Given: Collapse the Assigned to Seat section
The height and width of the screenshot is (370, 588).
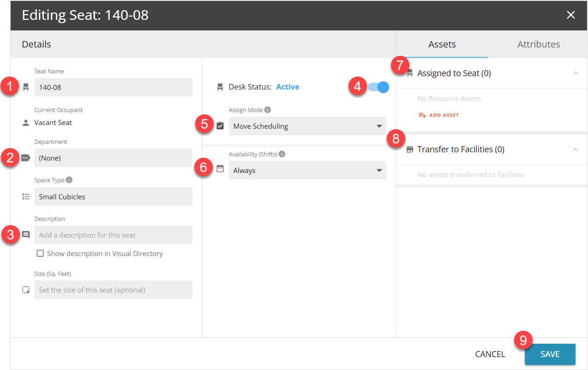Looking at the screenshot, I should point(575,73).
